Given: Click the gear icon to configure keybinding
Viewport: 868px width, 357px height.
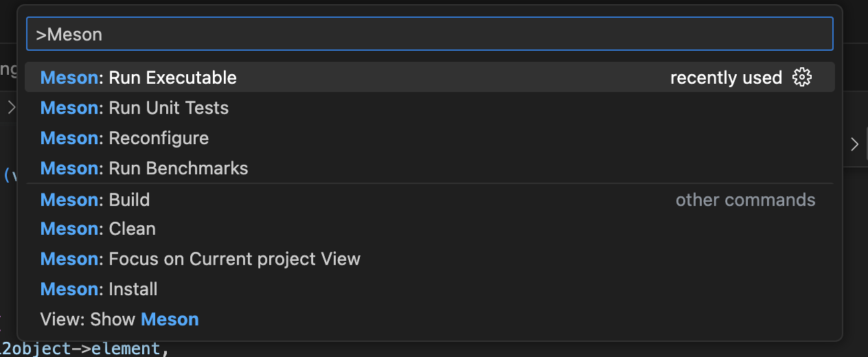Looking at the screenshot, I should click(x=801, y=78).
